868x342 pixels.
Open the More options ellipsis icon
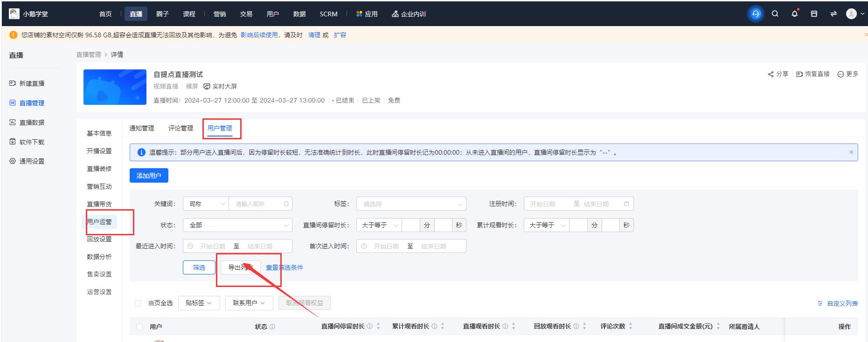(840, 74)
